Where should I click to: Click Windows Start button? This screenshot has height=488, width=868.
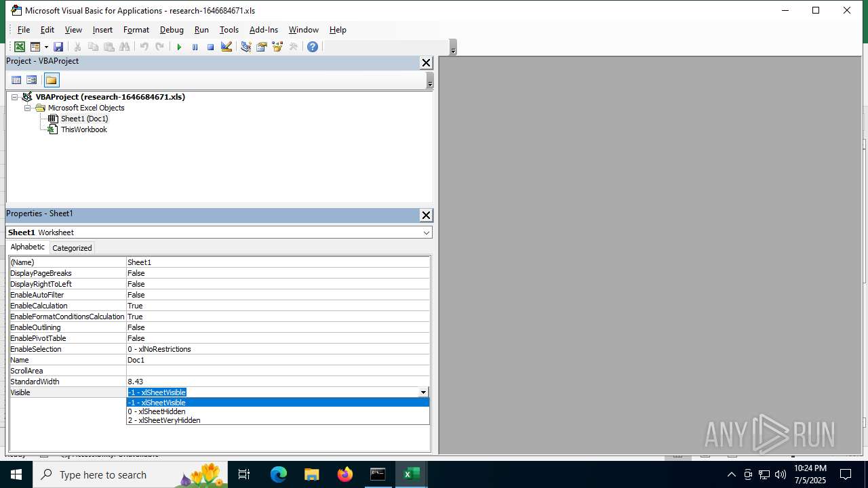16,474
